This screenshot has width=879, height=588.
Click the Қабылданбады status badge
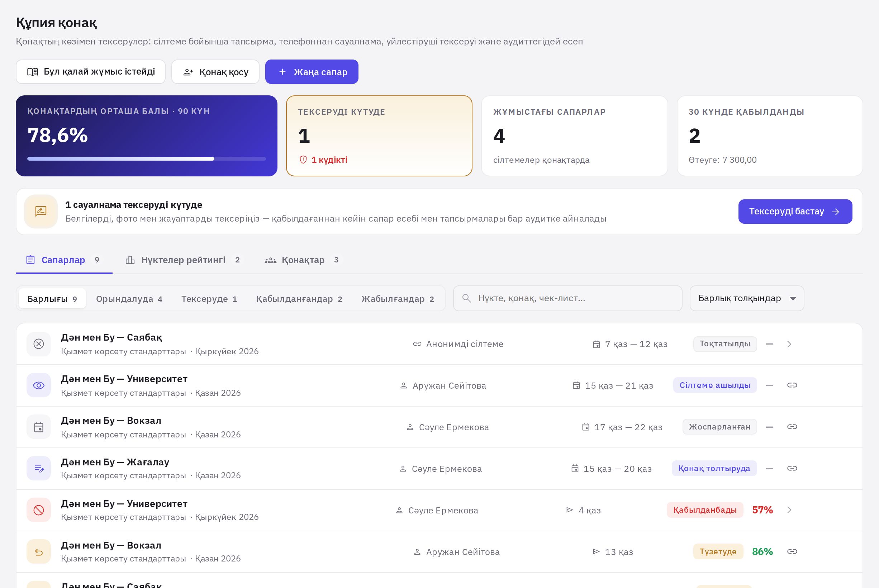705,510
